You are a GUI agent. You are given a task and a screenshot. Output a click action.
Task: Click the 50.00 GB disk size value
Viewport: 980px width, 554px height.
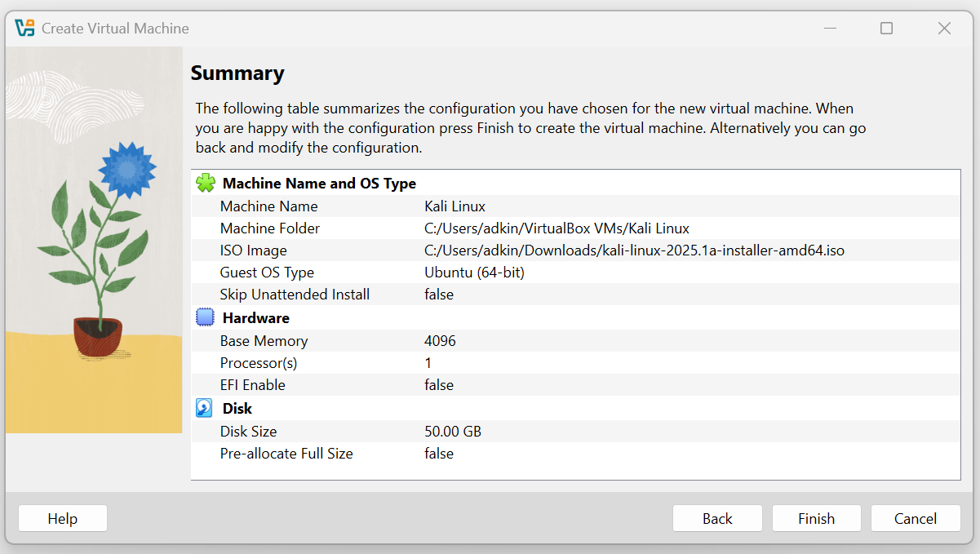coord(453,432)
